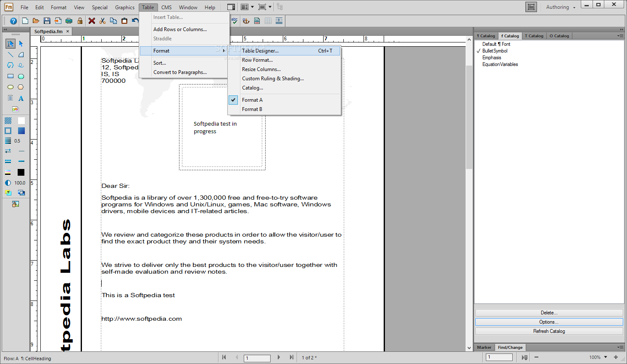This screenshot has width=627, height=364.
Task: Click the red X delete icon
Action: [x=92, y=21]
